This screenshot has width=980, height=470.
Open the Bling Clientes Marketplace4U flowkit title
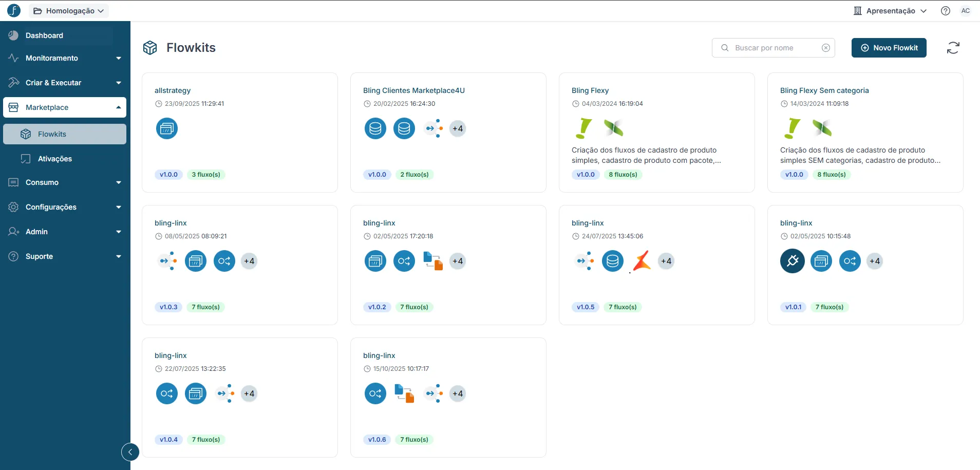click(x=414, y=90)
